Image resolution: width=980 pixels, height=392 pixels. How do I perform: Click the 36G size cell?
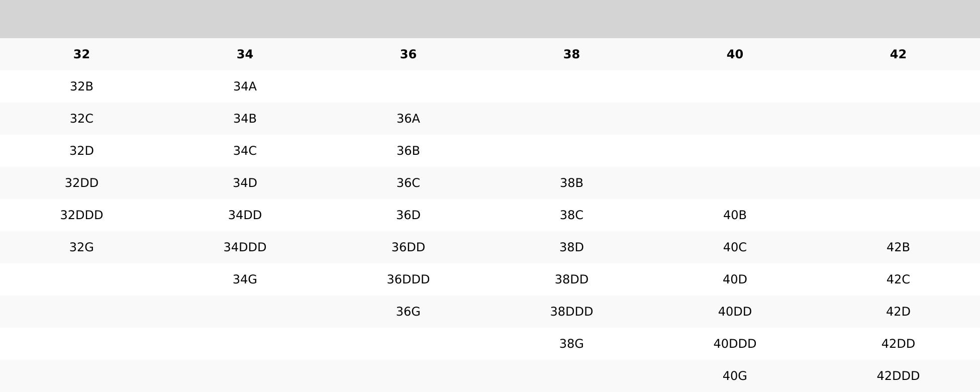click(408, 312)
